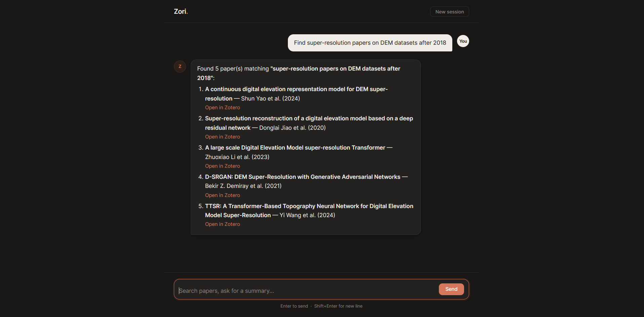Open in Zotero the Donglai Jiao residual network paper
The height and width of the screenshot is (317, 644).
tap(222, 136)
